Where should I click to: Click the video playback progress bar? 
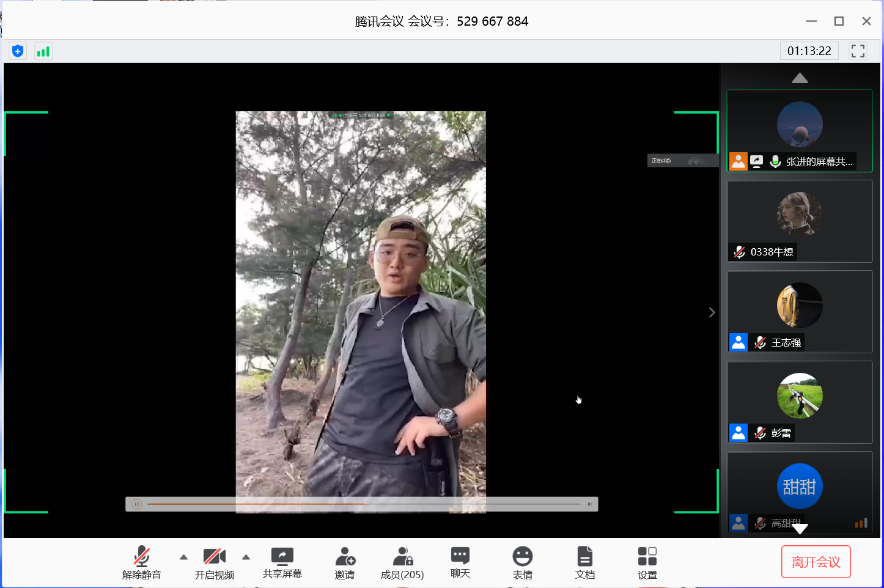(364, 504)
